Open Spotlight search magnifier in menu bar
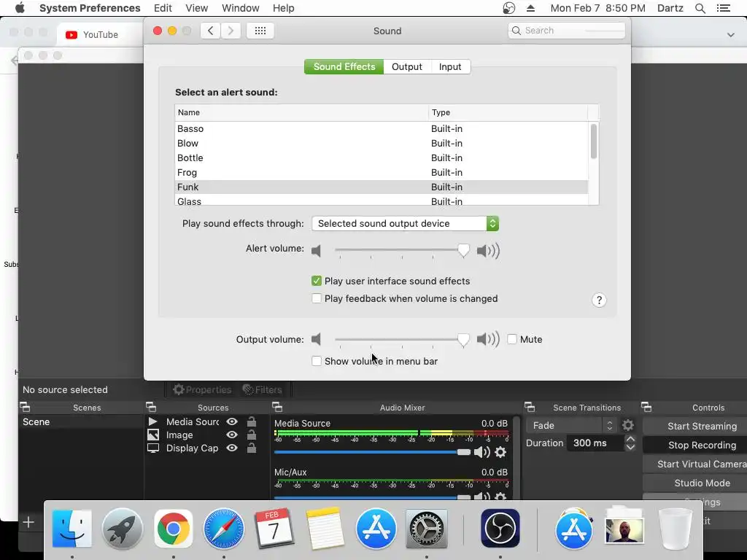747x560 pixels. pyautogui.click(x=700, y=8)
